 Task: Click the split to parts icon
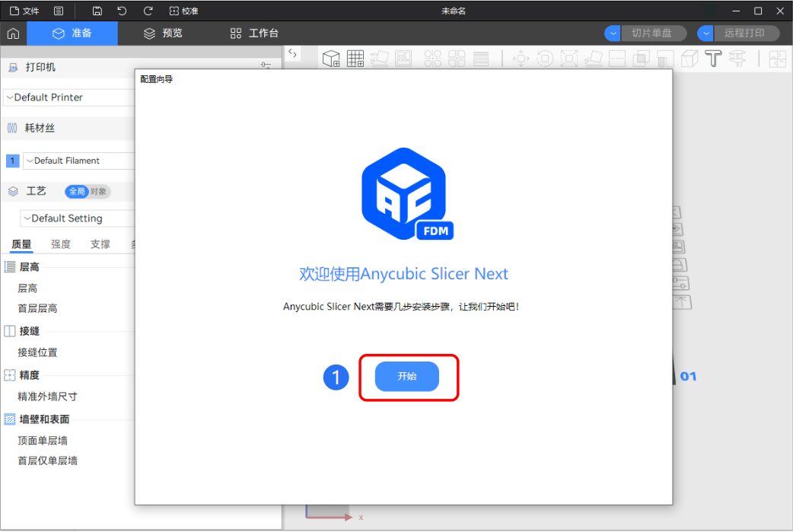point(457,59)
